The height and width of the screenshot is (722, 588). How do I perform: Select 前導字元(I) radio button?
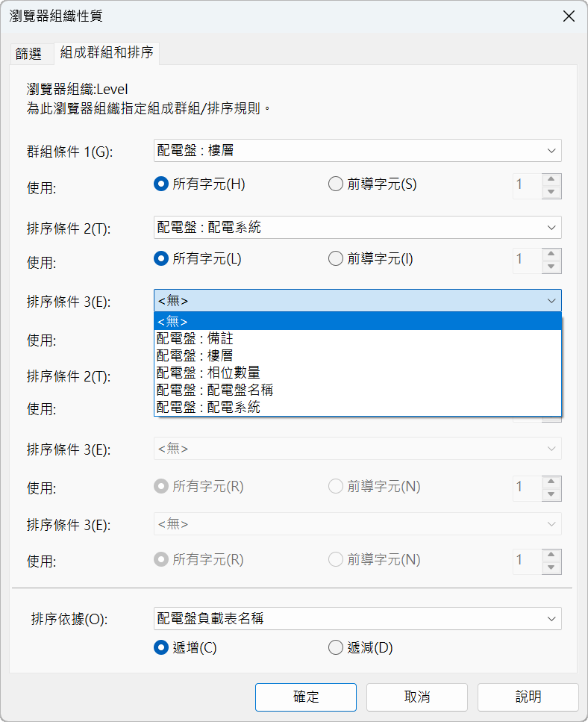(x=371, y=259)
